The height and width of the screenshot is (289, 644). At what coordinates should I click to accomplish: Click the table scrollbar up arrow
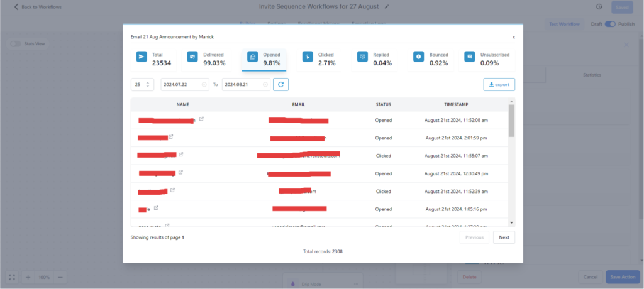[511, 101]
